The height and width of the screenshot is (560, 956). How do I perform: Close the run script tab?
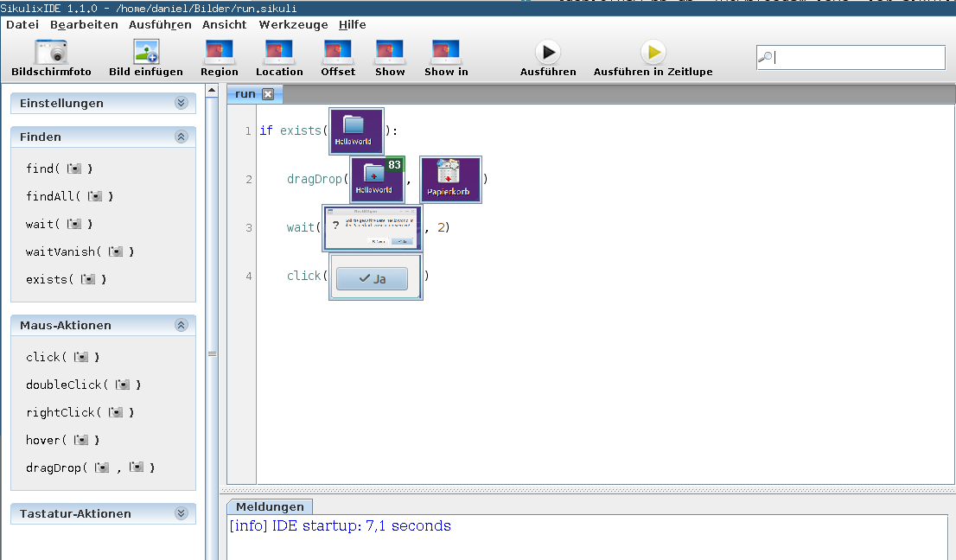tap(268, 94)
